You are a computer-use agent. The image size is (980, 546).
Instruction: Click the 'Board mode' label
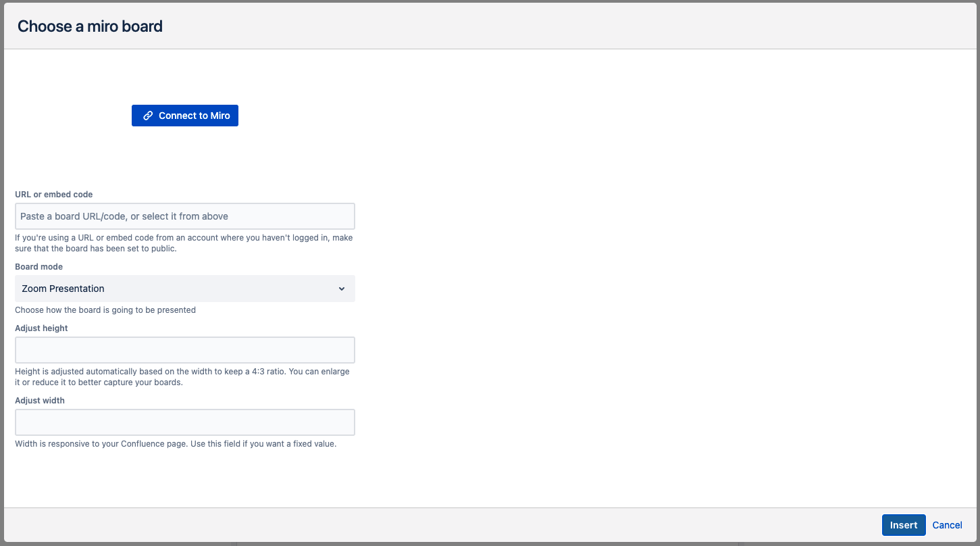point(39,267)
